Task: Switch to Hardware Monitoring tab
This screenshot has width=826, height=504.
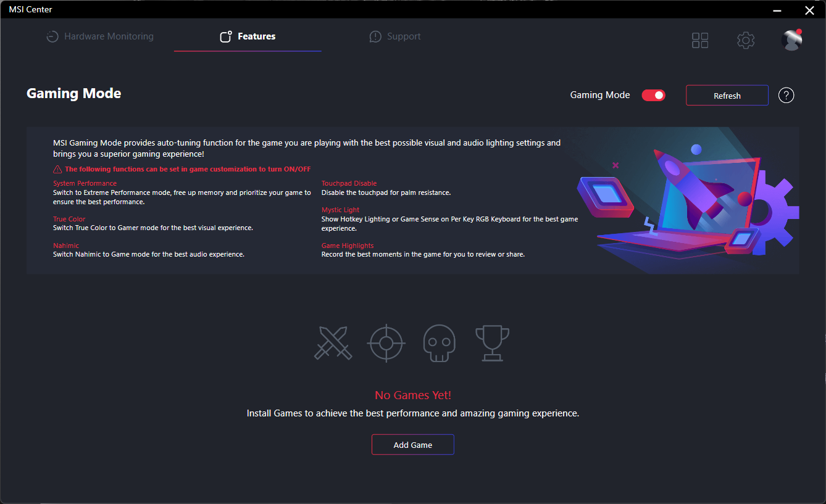Action: (100, 36)
